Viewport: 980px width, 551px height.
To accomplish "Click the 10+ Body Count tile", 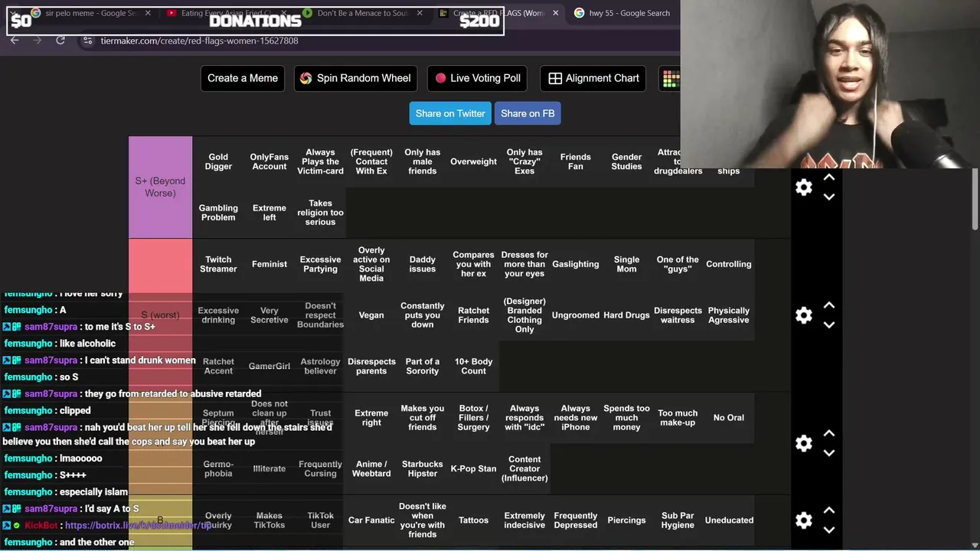I will (x=473, y=367).
